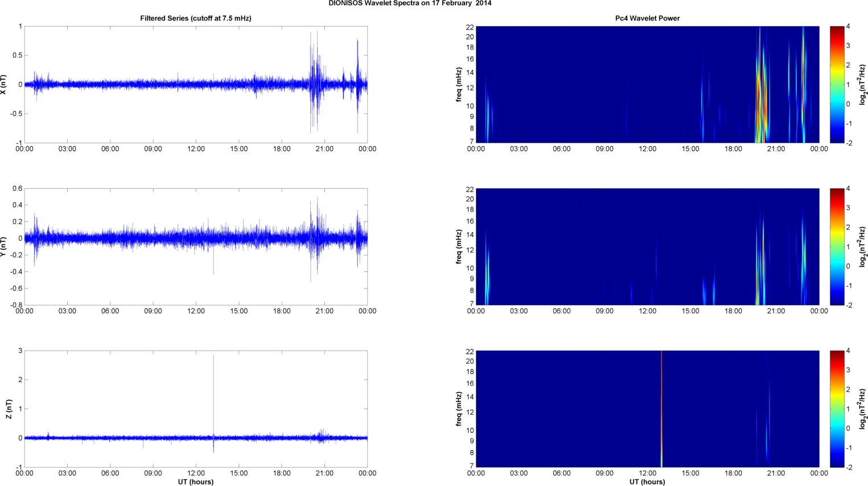Click the colorbar of the Y wavelet spectrogram
Screen dimensions: 868x486
(x=837, y=246)
